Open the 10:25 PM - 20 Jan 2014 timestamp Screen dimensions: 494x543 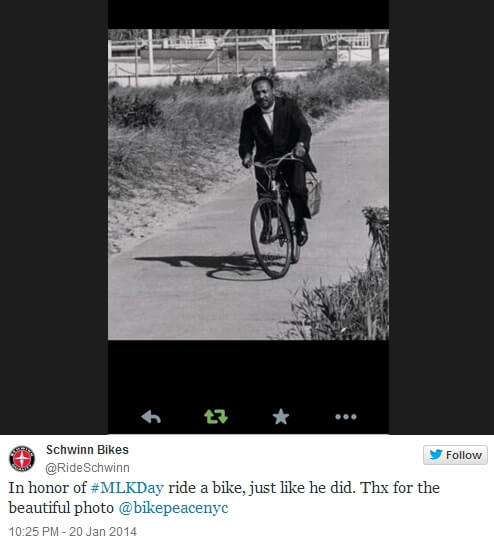click(x=72, y=532)
